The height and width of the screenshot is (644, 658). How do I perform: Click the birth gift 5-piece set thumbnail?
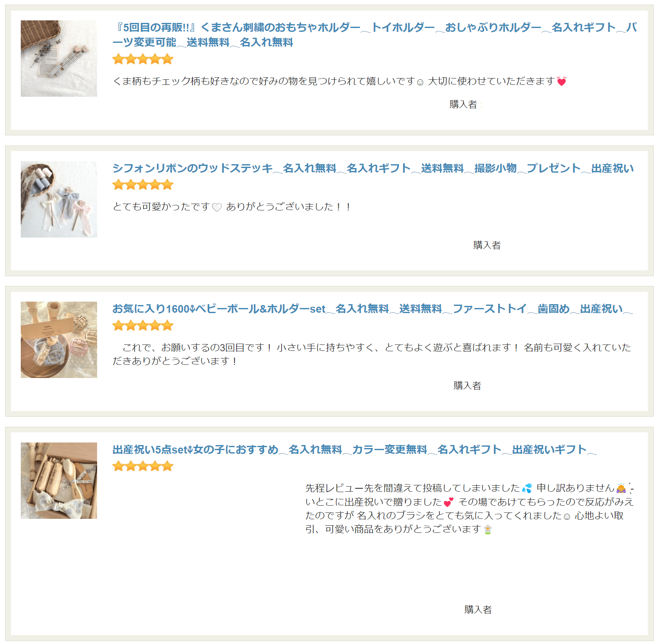(59, 481)
